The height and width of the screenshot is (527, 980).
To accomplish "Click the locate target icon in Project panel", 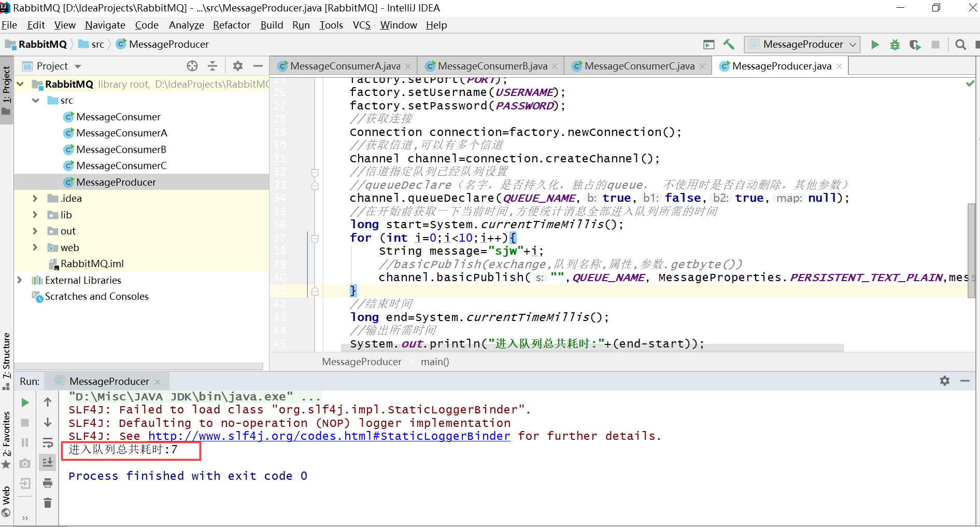I will pos(192,66).
